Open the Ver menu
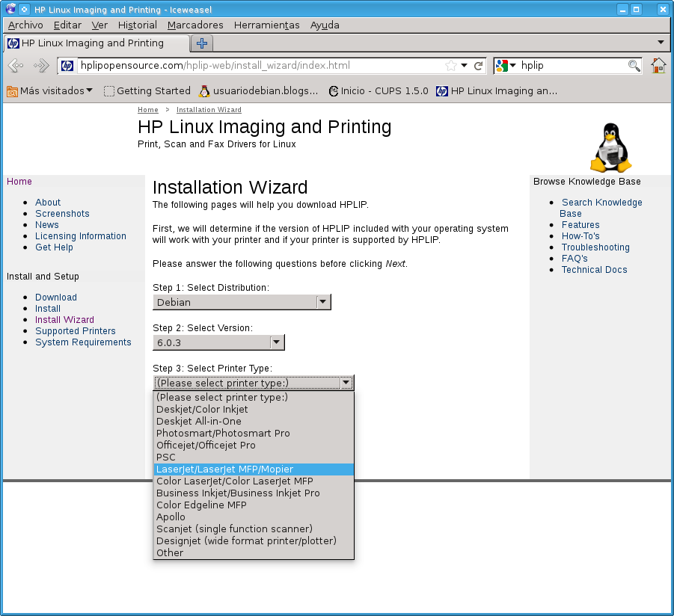Screen dimensions: 674x616 click(99, 25)
